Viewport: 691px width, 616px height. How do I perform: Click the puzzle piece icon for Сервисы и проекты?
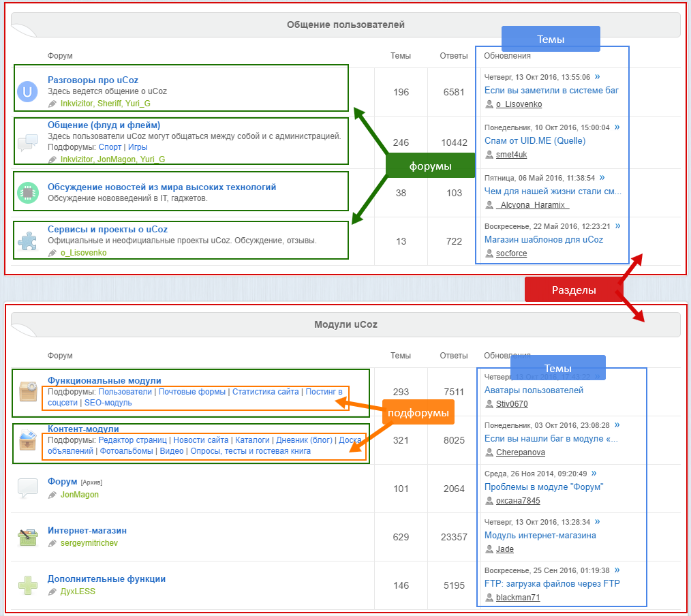coord(27,241)
